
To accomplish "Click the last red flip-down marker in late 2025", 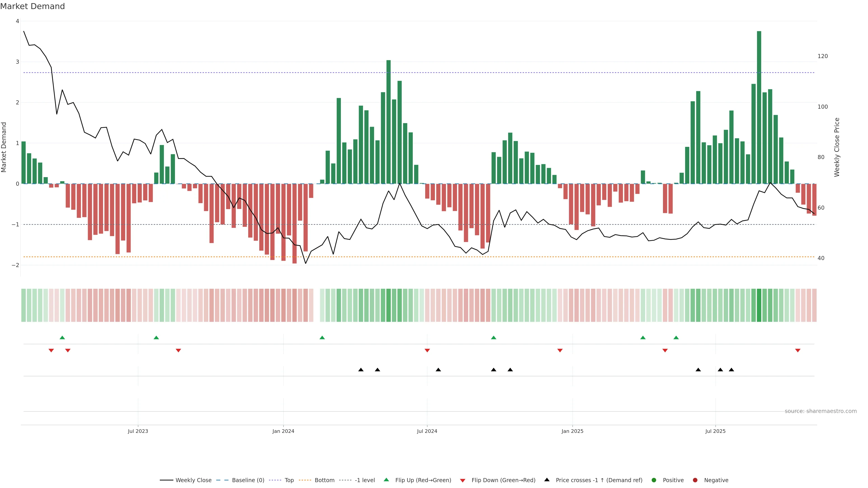I will coord(797,351).
